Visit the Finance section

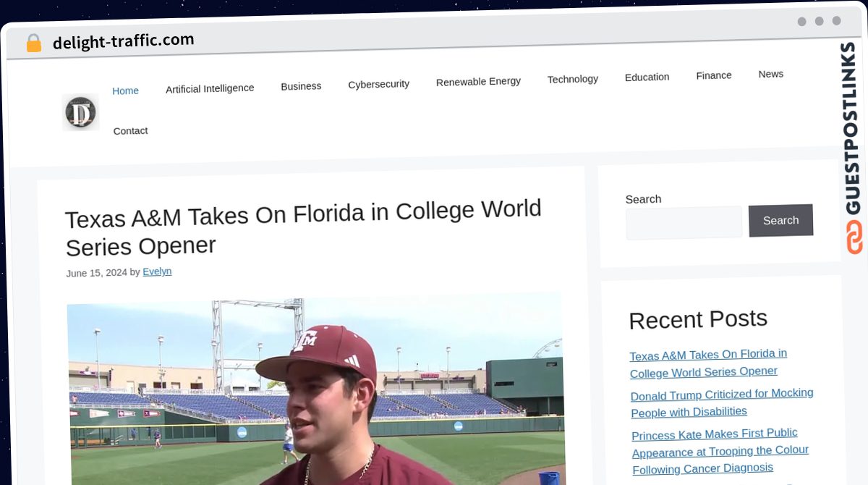[x=714, y=75]
